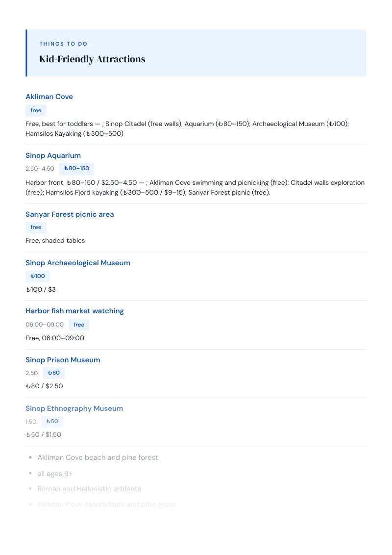Viewport: 392px width, 555px height.
Task: Click Akliman Cove beach and pine forest bullet
Action: coord(98,457)
